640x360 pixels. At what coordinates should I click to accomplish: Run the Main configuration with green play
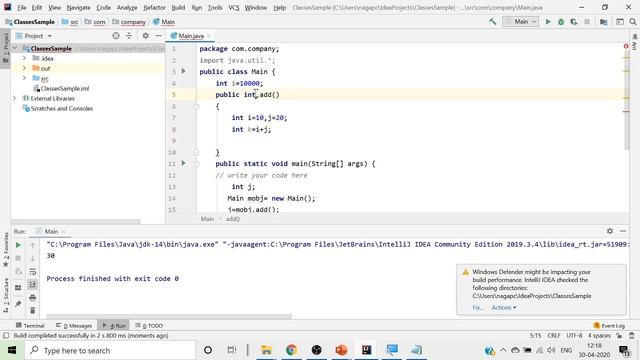pyautogui.click(x=548, y=22)
